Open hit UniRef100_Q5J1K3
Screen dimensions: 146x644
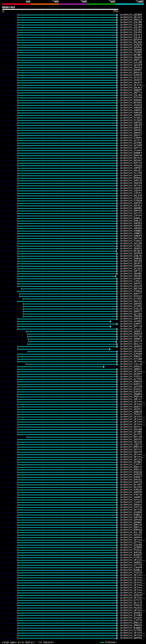pyautogui.click(x=131, y=17)
